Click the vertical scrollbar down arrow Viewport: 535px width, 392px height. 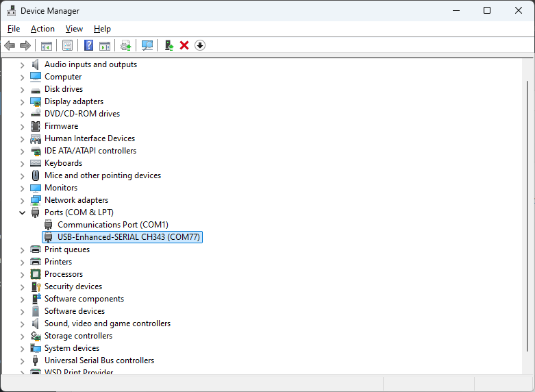pos(528,369)
